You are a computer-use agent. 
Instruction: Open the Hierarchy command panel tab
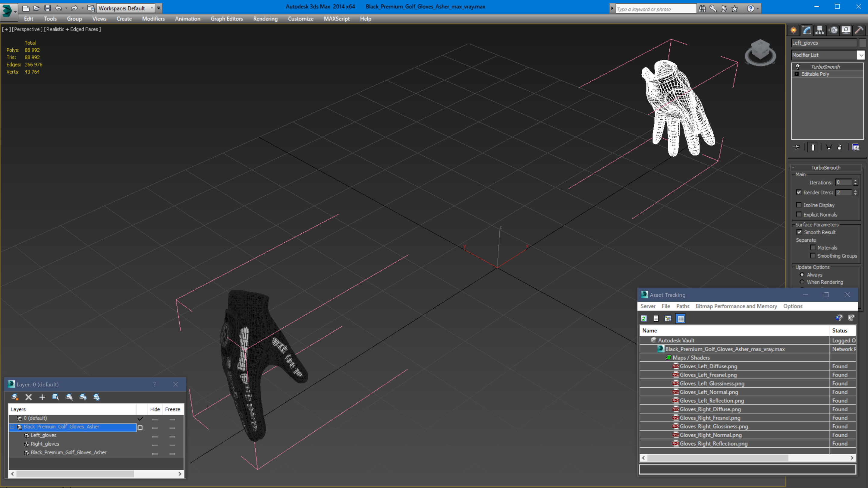coord(820,30)
